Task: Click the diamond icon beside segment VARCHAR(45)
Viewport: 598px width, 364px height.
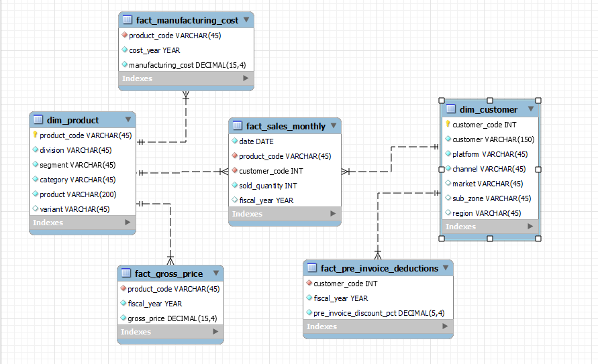Action: [x=36, y=164]
